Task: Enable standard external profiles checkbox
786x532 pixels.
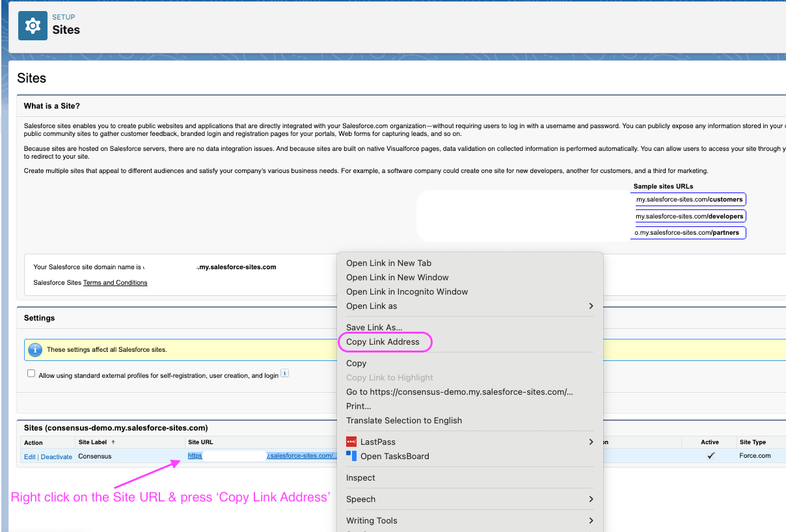Action: 31,374
